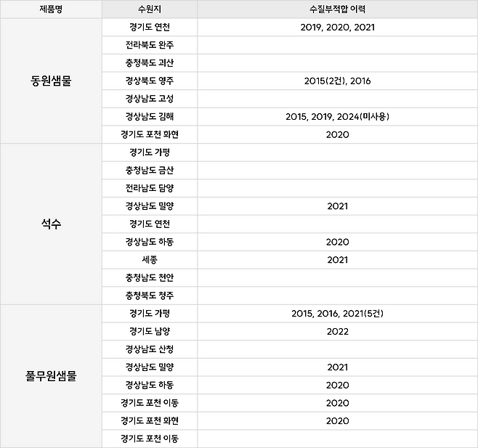The image size is (478, 448).
Task: Click the 세종 source cell
Action: point(149,259)
